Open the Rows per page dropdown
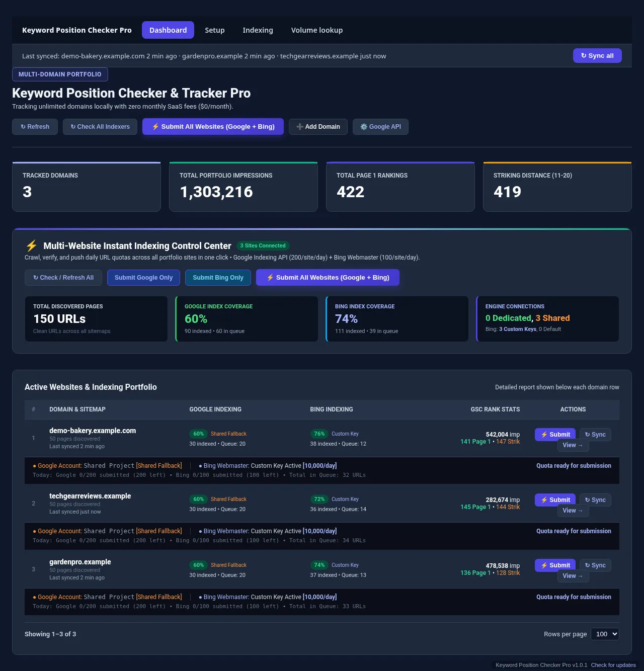 click(605, 634)
